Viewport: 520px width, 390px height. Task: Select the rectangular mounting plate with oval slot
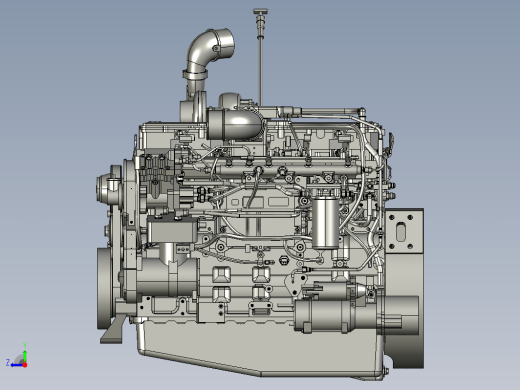click(404, 231)
